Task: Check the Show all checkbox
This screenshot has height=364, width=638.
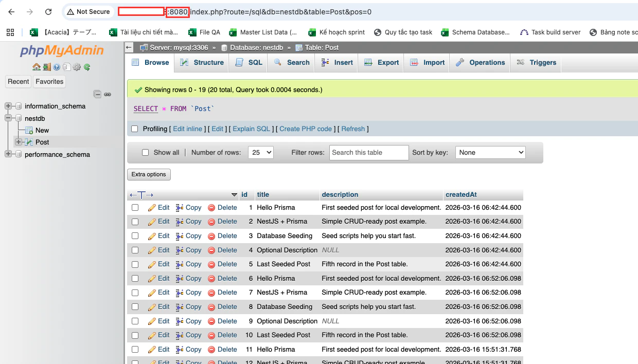Action: (x=145, y=153)
